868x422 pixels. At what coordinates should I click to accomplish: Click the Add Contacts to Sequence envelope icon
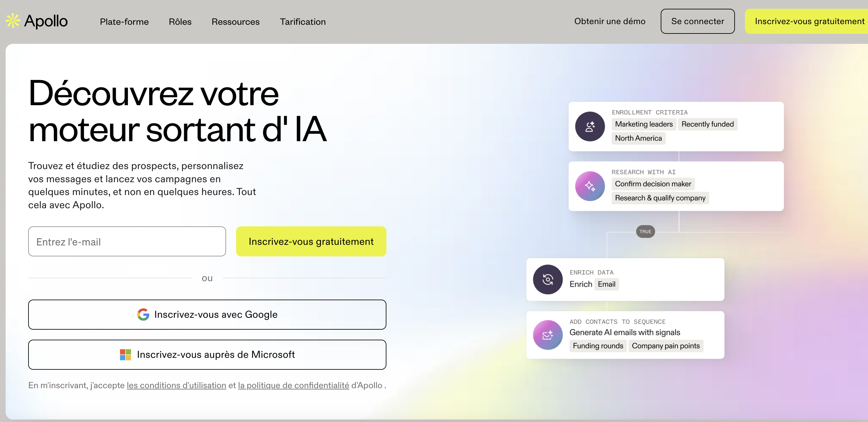pos(548,335)
